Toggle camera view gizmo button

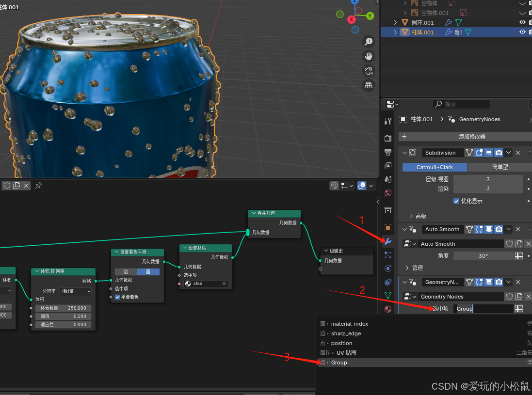(x=369, y=71)
